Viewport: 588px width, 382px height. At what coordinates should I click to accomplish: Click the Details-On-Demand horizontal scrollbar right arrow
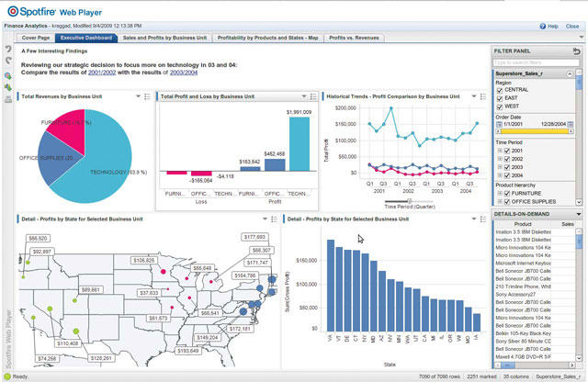point(571,365)
